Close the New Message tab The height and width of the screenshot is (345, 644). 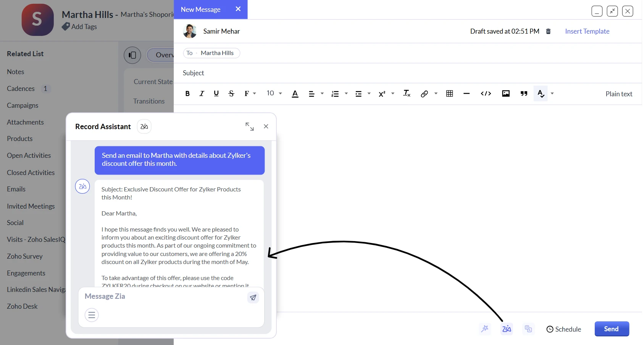click(x=238, y=9)
